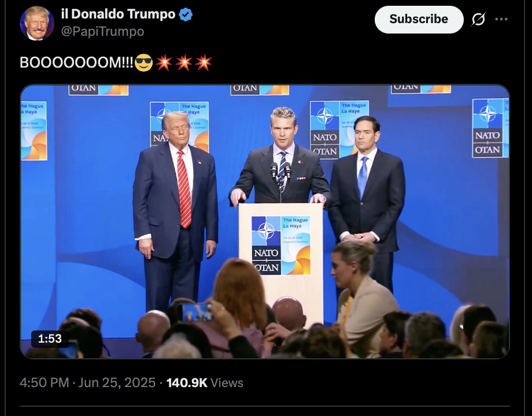Open il Donaldo Trumpo's profile avatar
Screen dimensions: 532x416
(x=37, y=23)
